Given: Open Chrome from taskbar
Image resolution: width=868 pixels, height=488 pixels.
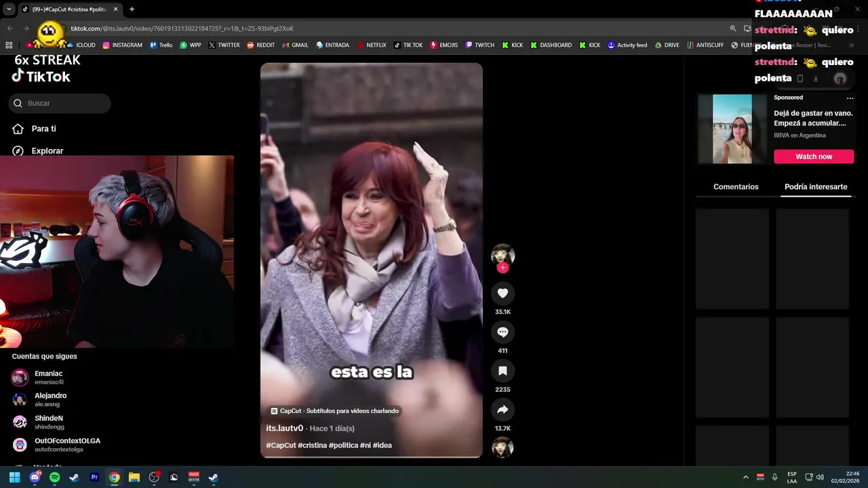Looking at the screenshot, I should tap(114, 477).
